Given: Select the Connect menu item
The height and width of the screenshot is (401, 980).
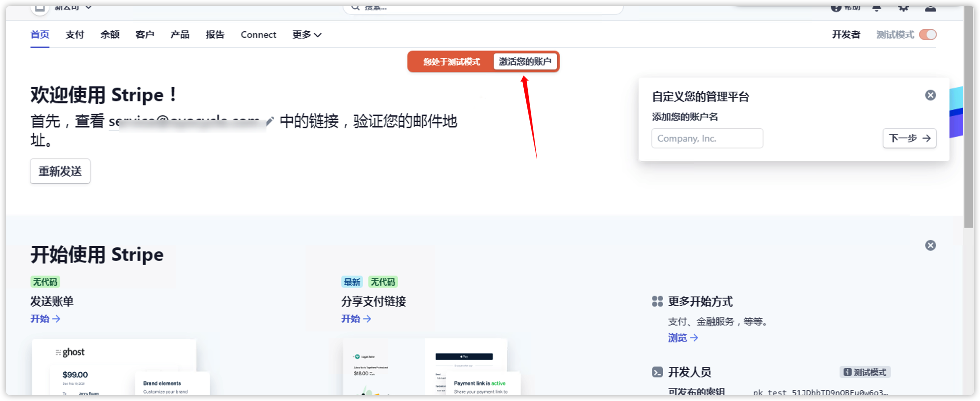Looking at the screenshot, I should pos(258,35).
